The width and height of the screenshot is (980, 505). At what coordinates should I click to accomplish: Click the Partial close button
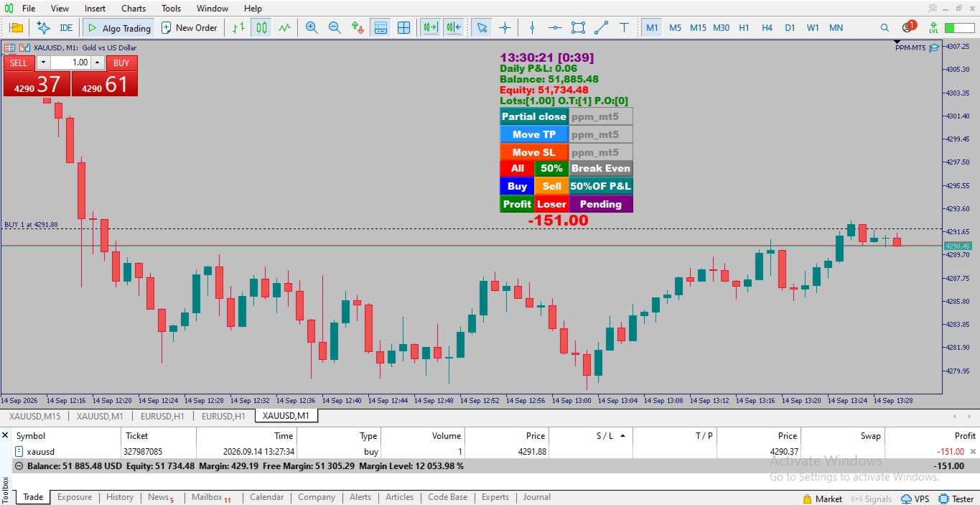tap(534, 116)
